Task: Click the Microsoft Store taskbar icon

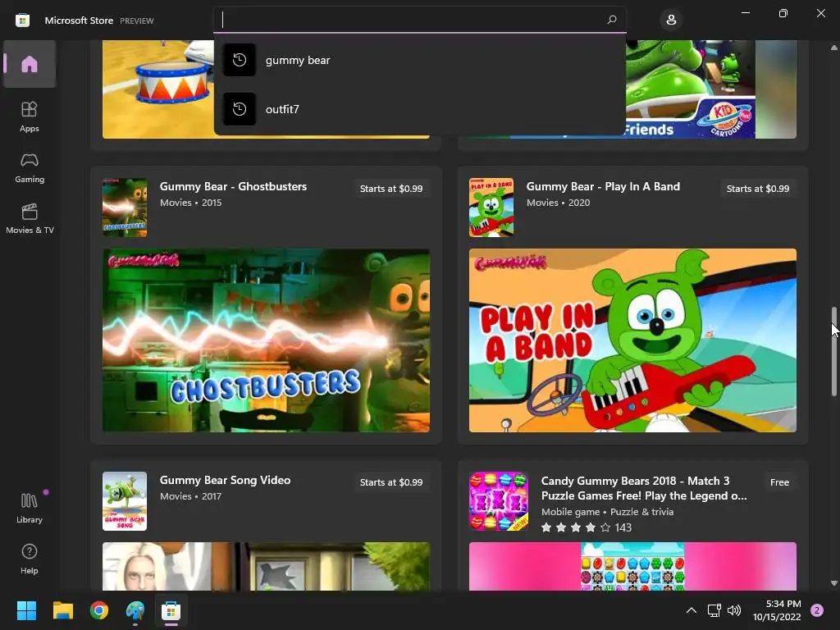Action: point(171,610)
